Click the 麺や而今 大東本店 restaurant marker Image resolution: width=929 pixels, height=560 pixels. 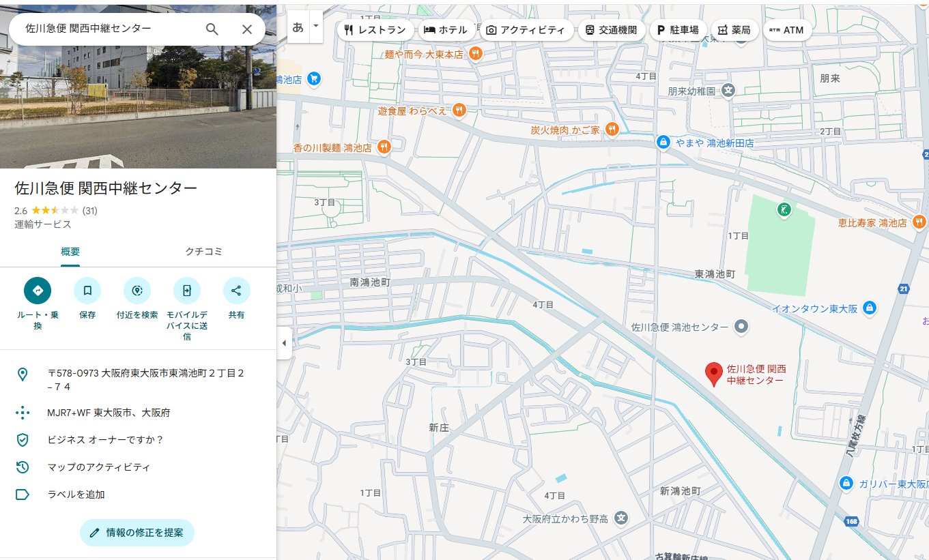point(476,53)
